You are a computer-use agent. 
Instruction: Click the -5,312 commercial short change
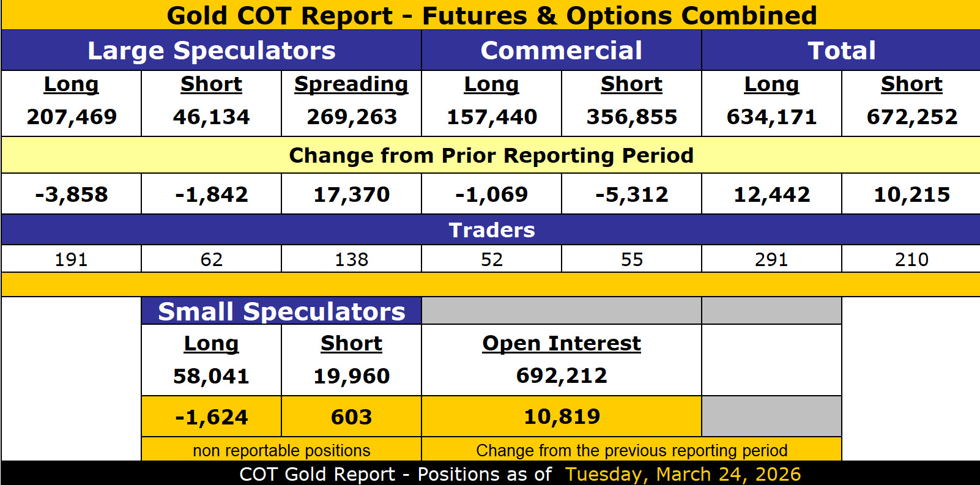point(631,194)
